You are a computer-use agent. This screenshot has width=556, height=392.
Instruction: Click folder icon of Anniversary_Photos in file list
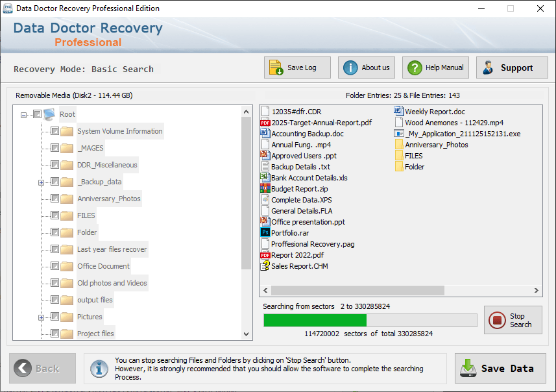click(399, 144)
